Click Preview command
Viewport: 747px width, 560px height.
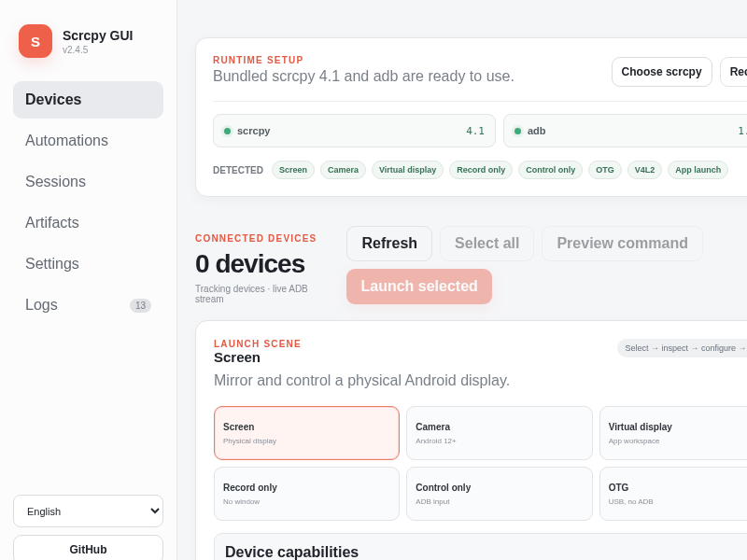point(622,244)
